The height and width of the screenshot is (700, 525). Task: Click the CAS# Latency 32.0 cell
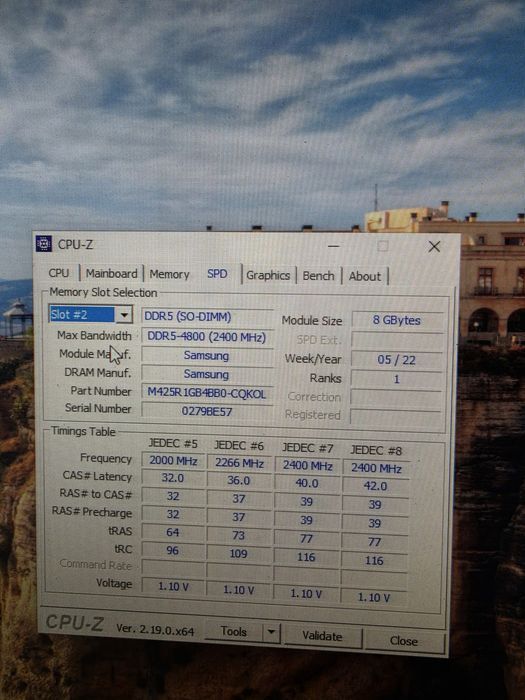pos(173,478)
